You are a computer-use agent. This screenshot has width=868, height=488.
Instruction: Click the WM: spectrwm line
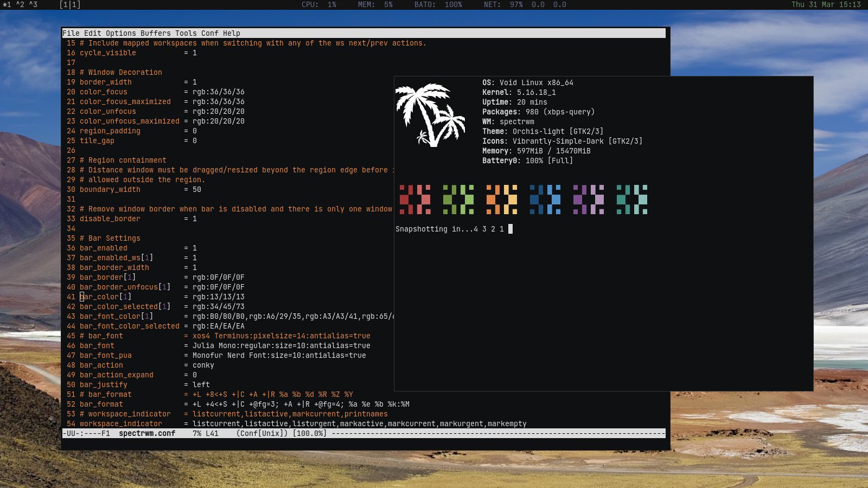click(508, 121)
